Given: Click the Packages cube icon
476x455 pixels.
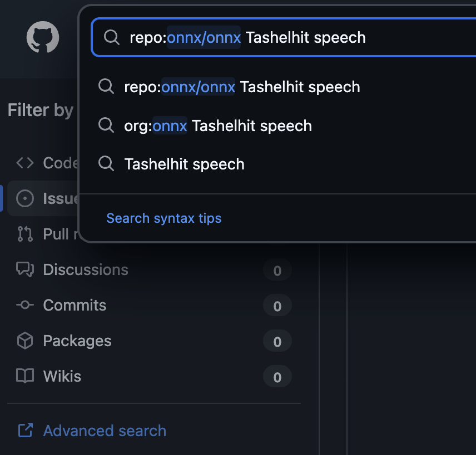Looking at the screenshot, I should click(x=25, y=341).
